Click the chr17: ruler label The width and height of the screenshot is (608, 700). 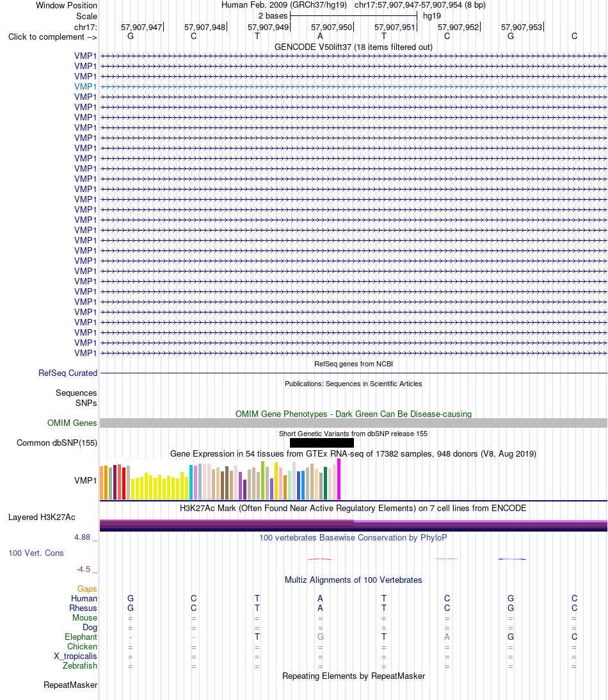[x=85, y=27]
